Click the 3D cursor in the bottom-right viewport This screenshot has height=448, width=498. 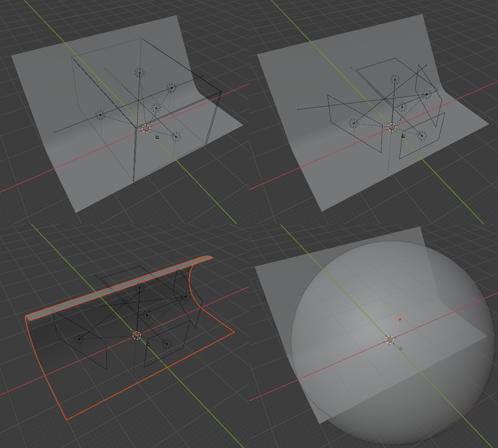(390, 340)
